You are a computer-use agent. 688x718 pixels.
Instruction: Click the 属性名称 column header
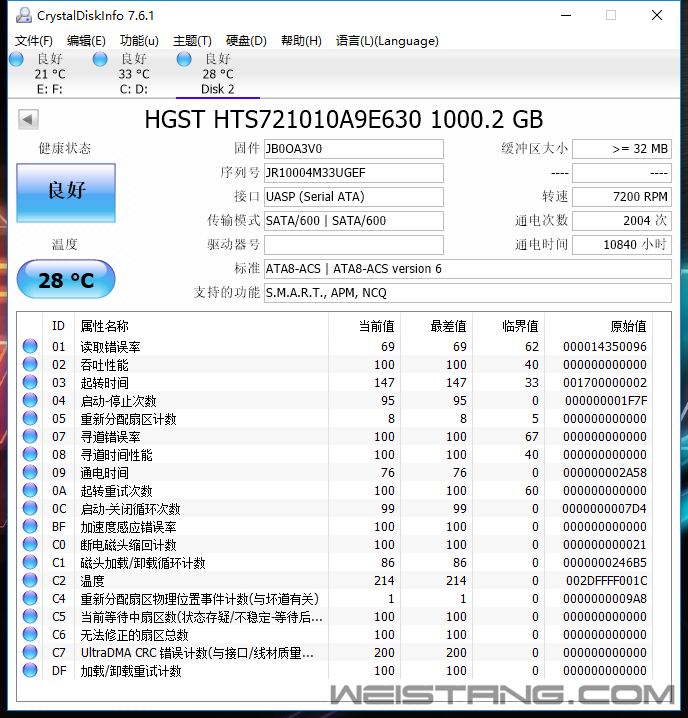coord(202,326)
